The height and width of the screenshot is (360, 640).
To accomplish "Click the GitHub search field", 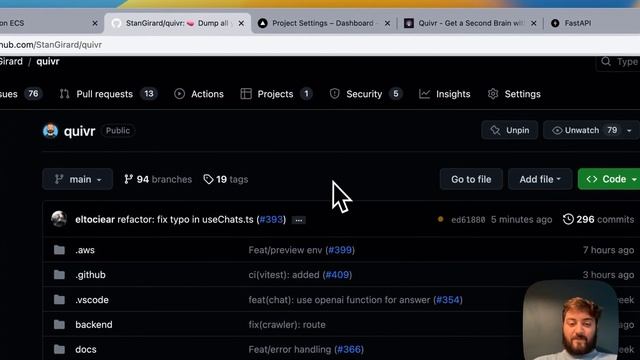I will (618, 62).
